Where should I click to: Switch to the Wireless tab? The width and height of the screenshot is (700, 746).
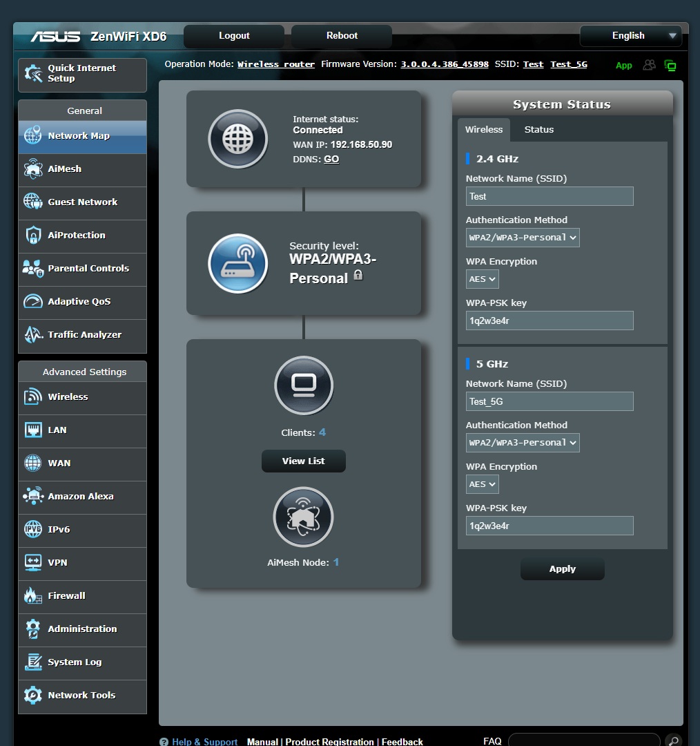click(x=484, y=129)
